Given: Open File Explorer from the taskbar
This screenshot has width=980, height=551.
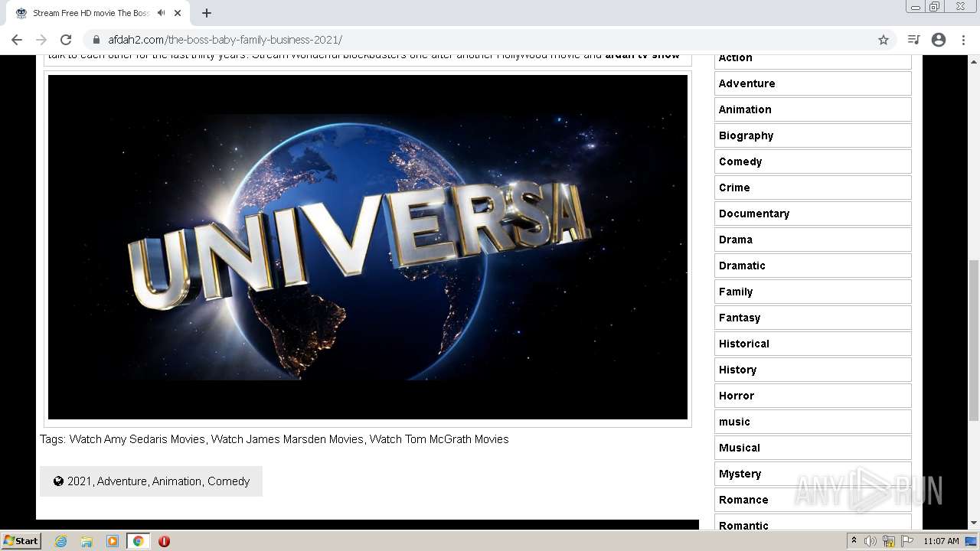Looking at the screenshot, I should click(x=87, y=541).
